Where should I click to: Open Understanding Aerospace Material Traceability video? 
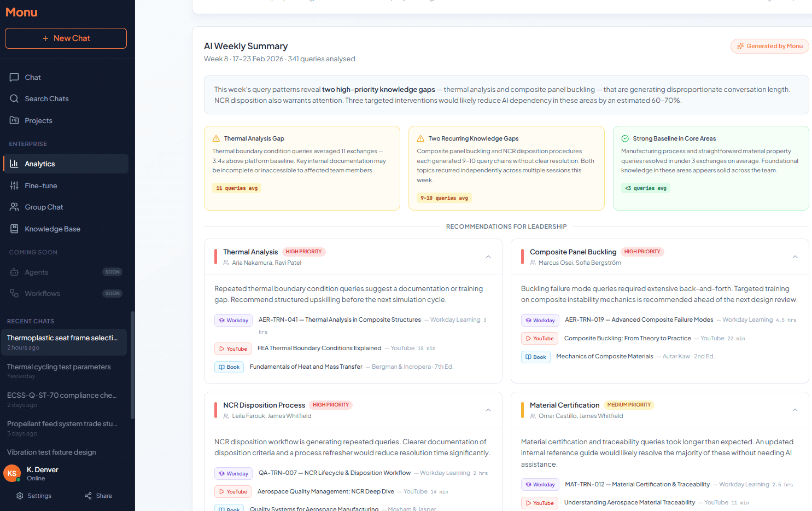pyautogui.click(x=630, y=502)
